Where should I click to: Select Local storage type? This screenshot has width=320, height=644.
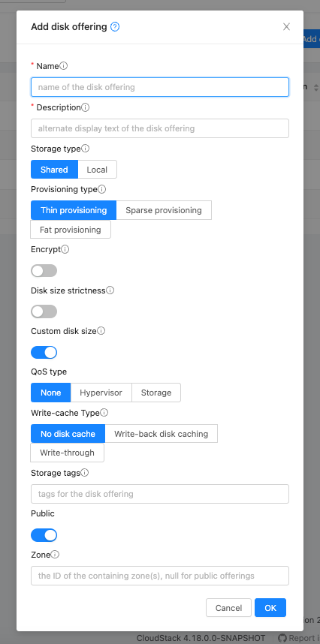[x=97, y=170]
